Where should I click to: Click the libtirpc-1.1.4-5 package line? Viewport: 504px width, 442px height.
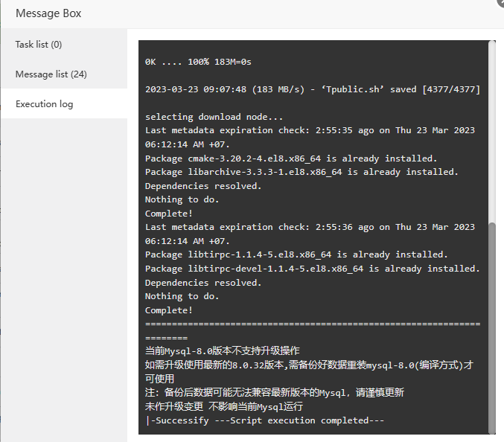296,254
